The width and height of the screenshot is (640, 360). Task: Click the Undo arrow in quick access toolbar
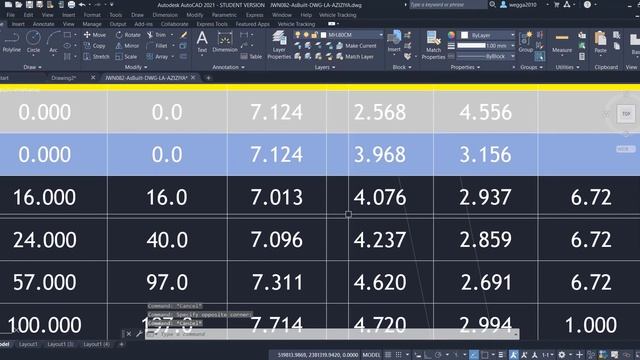[x=82, y=5]
